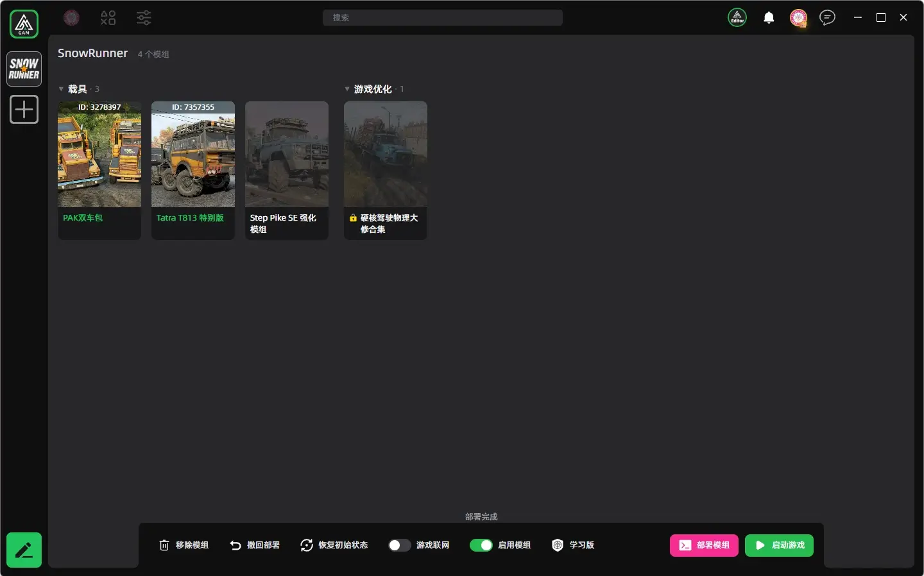The image size is (924, 576).
Task: Open the sliders settings icon
Action: pyautogui.click(x=144, y=18)
